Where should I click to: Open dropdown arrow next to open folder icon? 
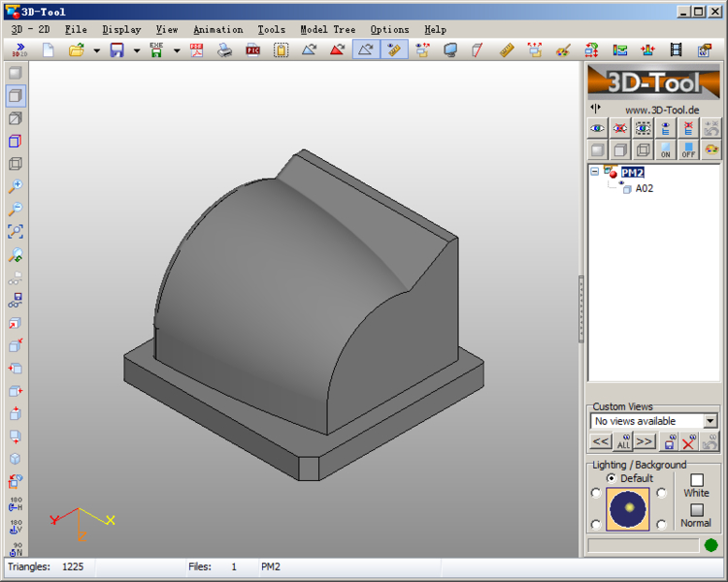[x=96, y=50]
